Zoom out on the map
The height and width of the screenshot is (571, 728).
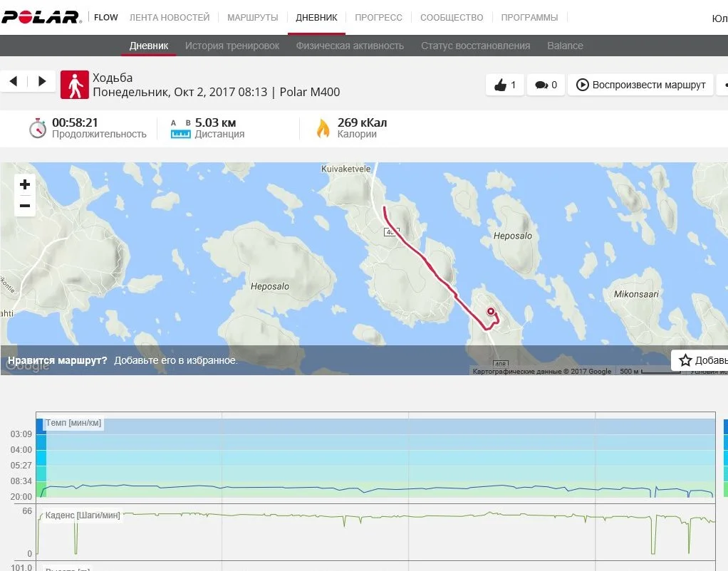click(25, 206)
